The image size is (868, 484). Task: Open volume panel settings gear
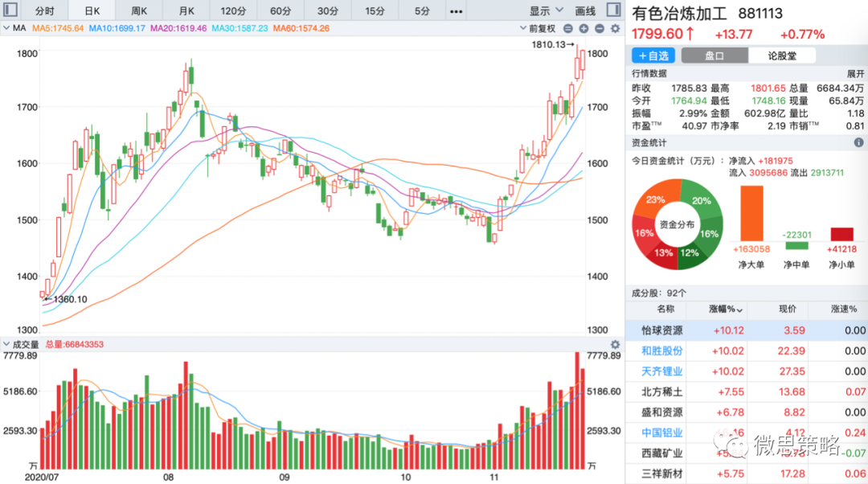coord(616,344)
